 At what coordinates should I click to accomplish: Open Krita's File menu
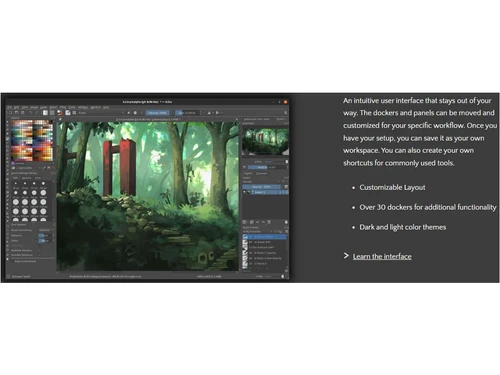9,107
